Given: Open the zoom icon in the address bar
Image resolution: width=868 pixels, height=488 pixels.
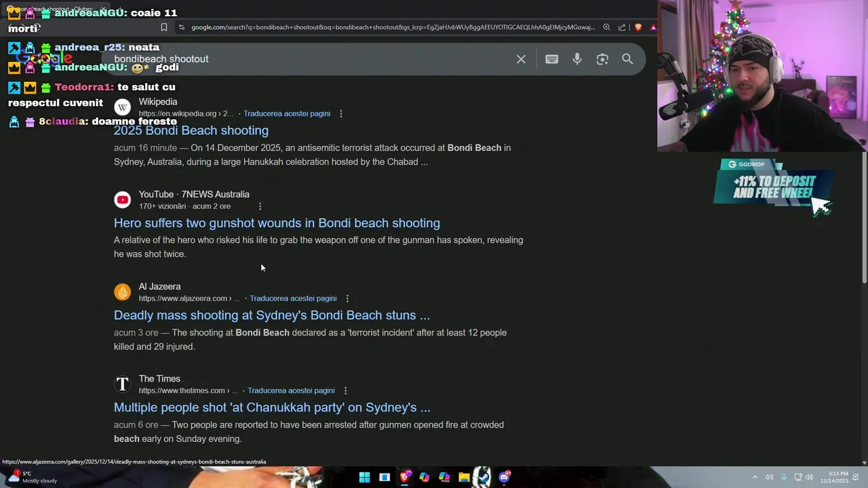Looking at the screenshot, I should (606, 27).
